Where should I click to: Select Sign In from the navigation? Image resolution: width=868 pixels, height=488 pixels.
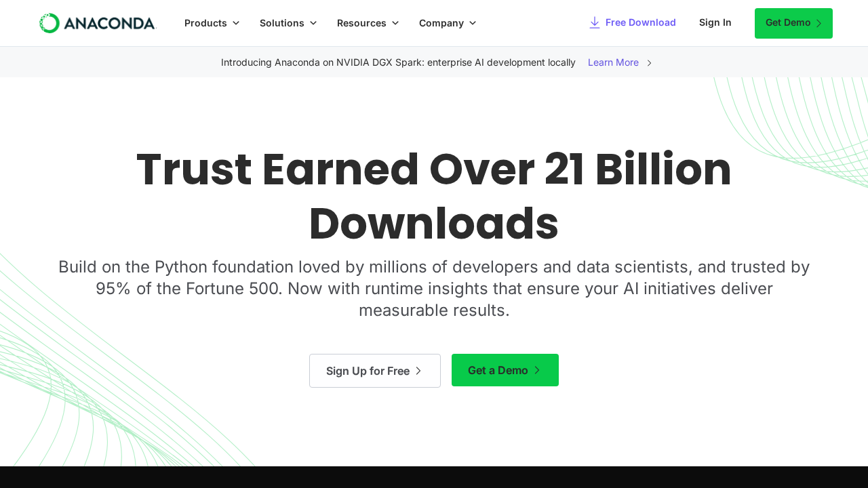[x=715, y=22]
